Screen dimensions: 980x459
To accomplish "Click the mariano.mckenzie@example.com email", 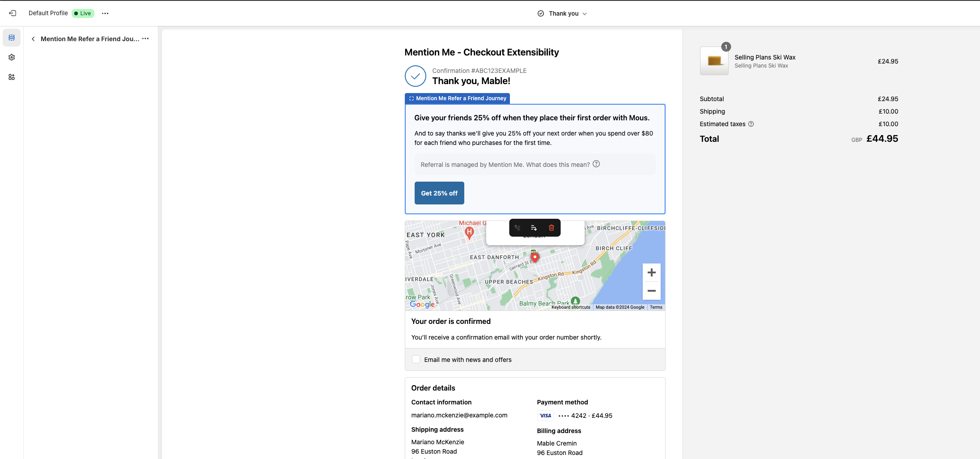I will tap(459, 415).
